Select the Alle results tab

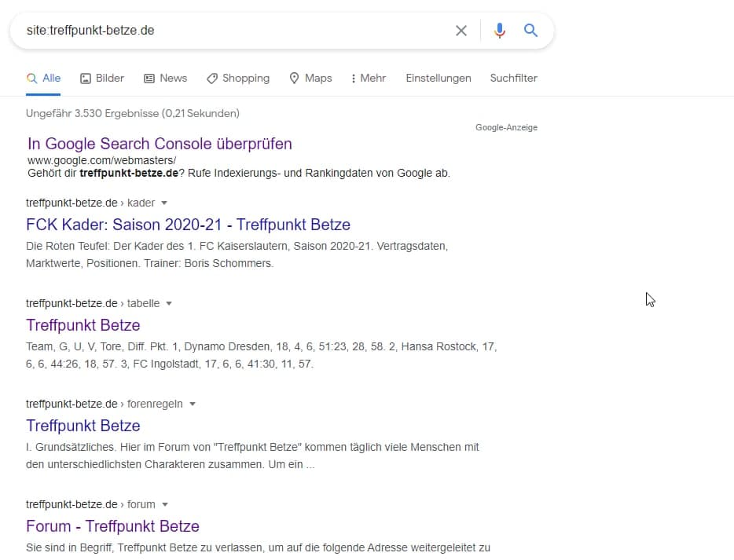(x=43, y=78)
